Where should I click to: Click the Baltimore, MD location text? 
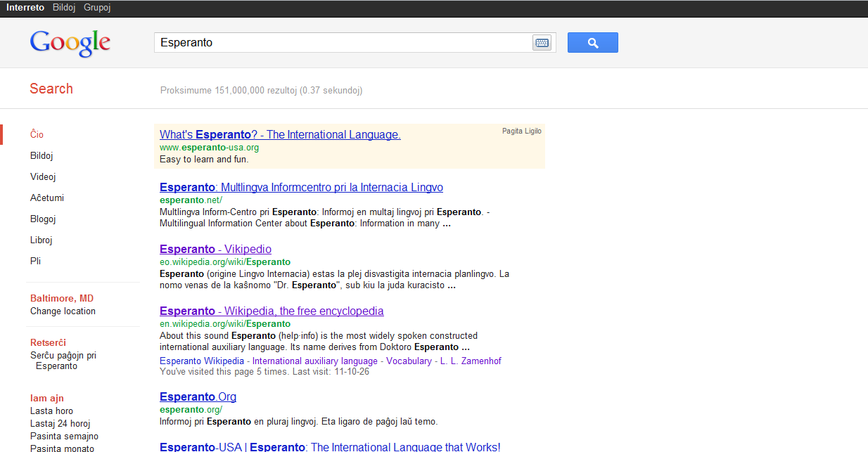pos(62,298)
